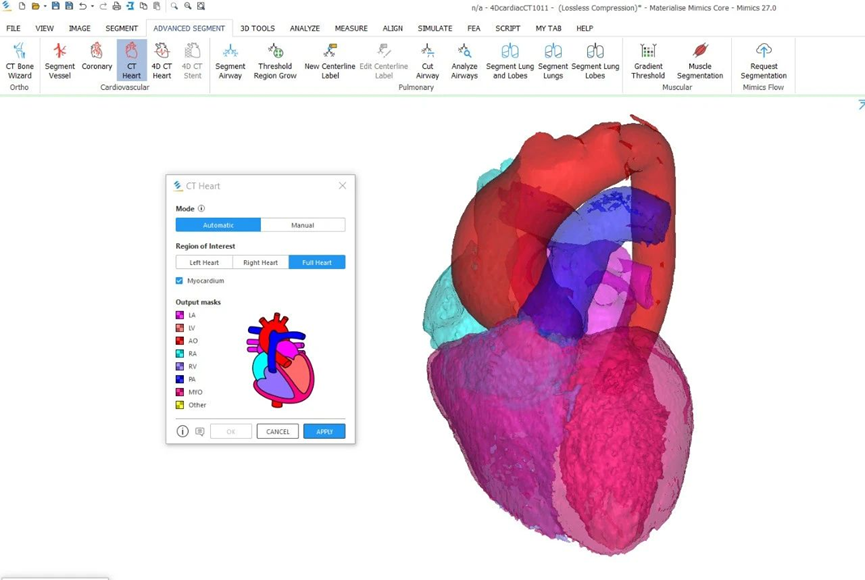Run the Segment Lung Lobes tool
The image size is (865, 580).
pyautogui.click(x=595, y=61)
